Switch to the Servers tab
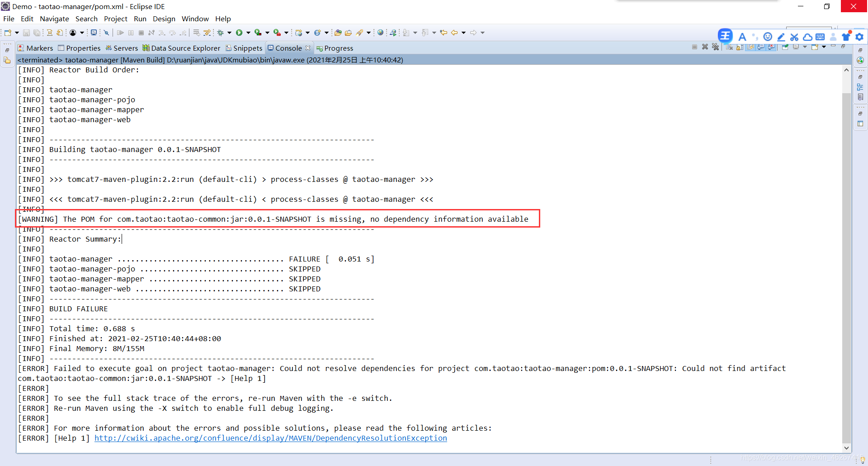This screenshot has height=466, width=868. [122, 48]
